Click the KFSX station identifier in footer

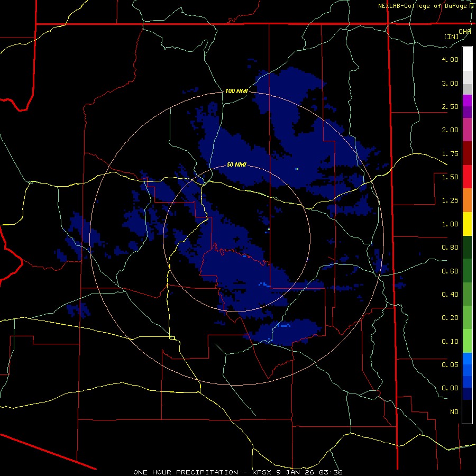pos(262,472)
